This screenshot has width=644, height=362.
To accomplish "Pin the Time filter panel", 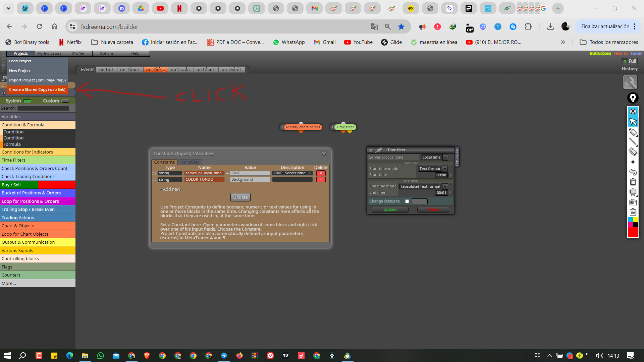I will coord(379,150).
